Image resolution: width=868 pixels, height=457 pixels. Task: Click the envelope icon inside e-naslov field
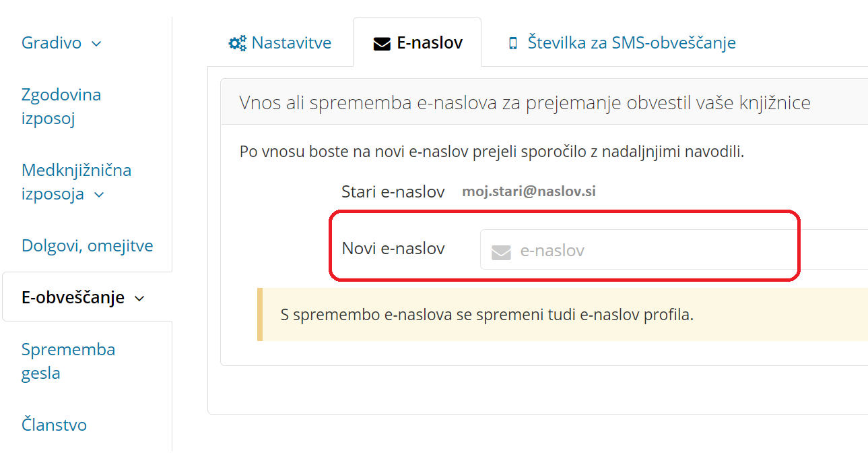pyautogui.click(x=501, y=251)
